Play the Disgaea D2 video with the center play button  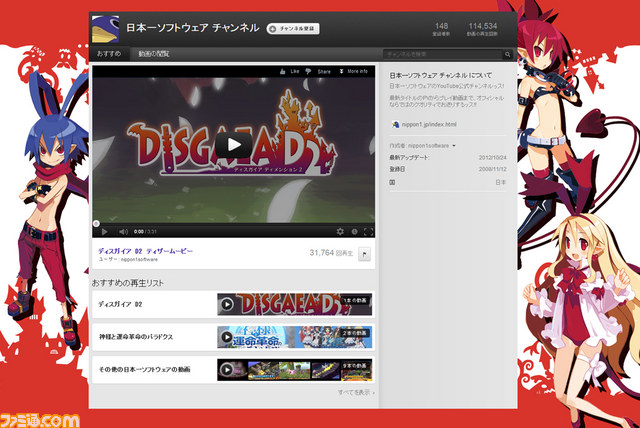click(233, 144)
